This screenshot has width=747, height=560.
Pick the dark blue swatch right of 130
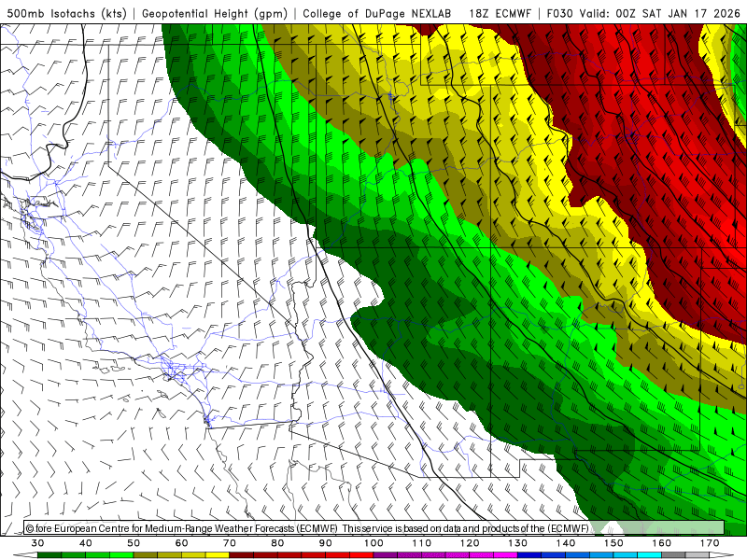[529, 555]
